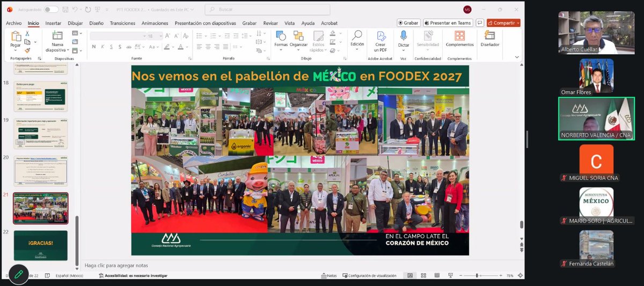Image resolution: width=644 pixels, height=286 pixels.
Task: Open the Organizar dropdown
Action: click(298, 40)
